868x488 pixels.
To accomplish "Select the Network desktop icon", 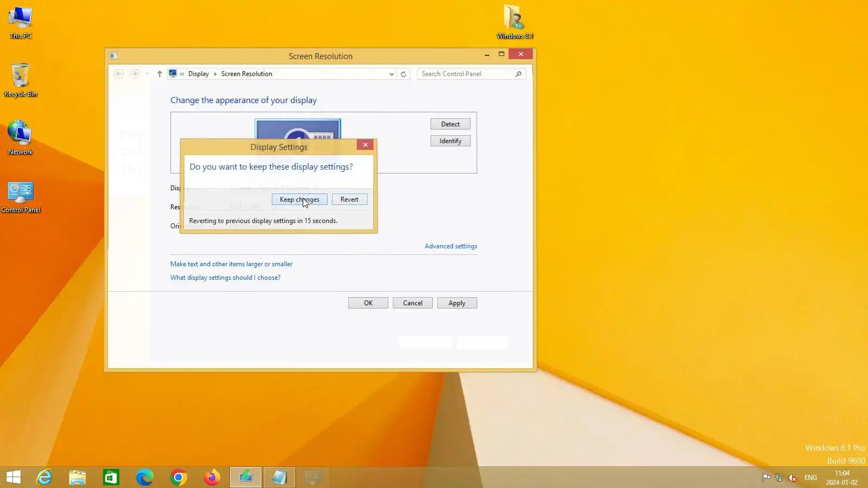I will click(x=21, y=138).
